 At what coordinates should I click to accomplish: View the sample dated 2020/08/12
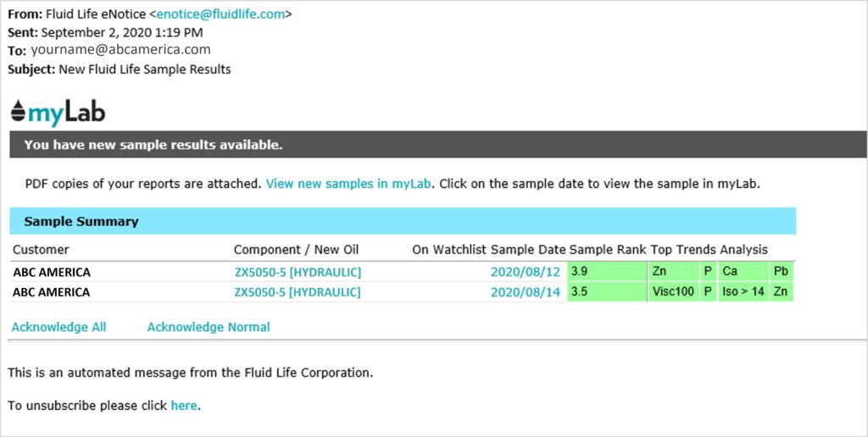click(x=526, y=272)
